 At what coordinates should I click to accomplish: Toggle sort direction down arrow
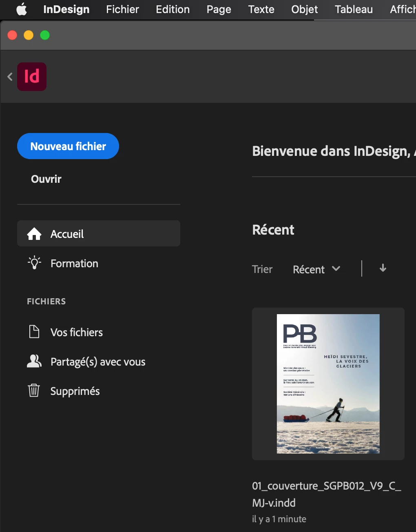point(383,268)
